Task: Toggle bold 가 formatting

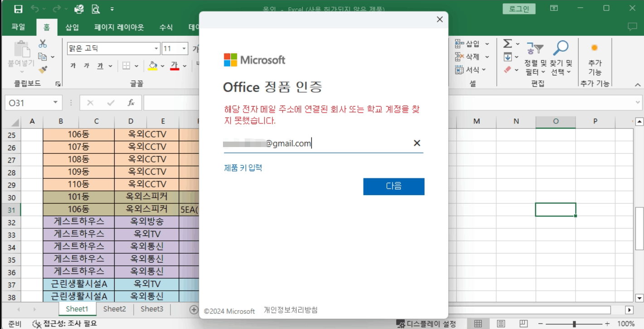Action: click(x=73, y=66)
